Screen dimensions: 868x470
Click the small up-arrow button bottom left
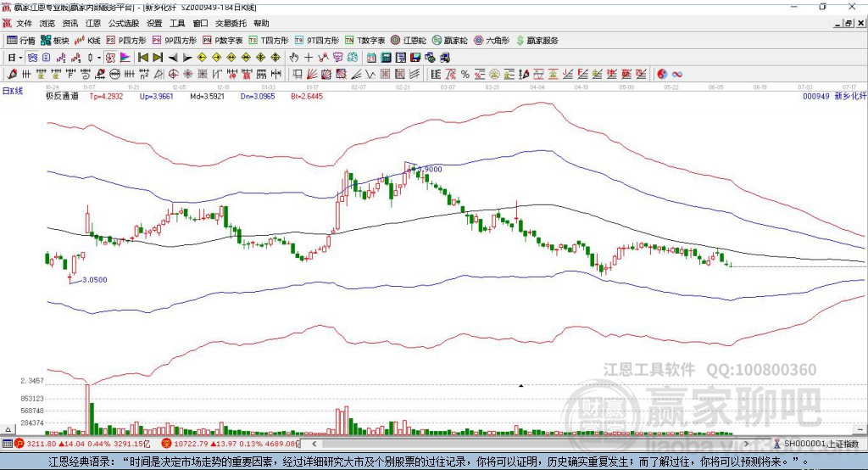(8, 429)
